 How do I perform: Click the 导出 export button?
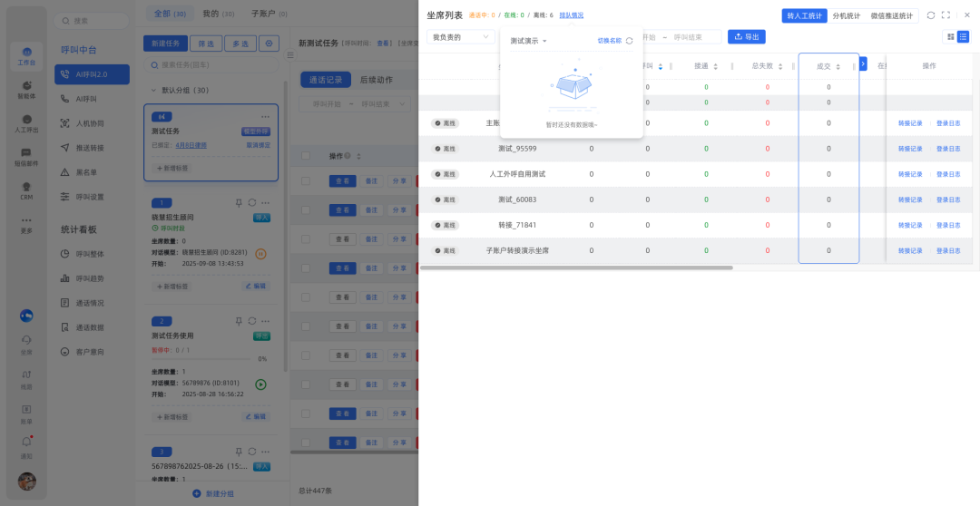point(746,37)
